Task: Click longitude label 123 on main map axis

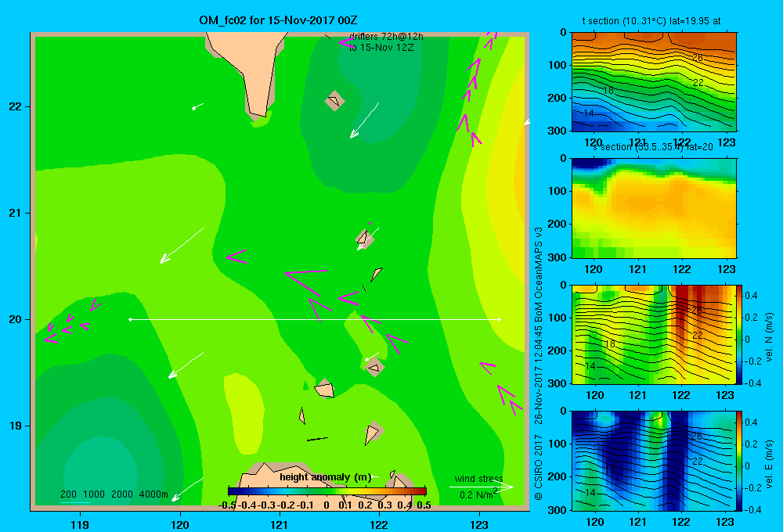Action: tap(479, 524)
